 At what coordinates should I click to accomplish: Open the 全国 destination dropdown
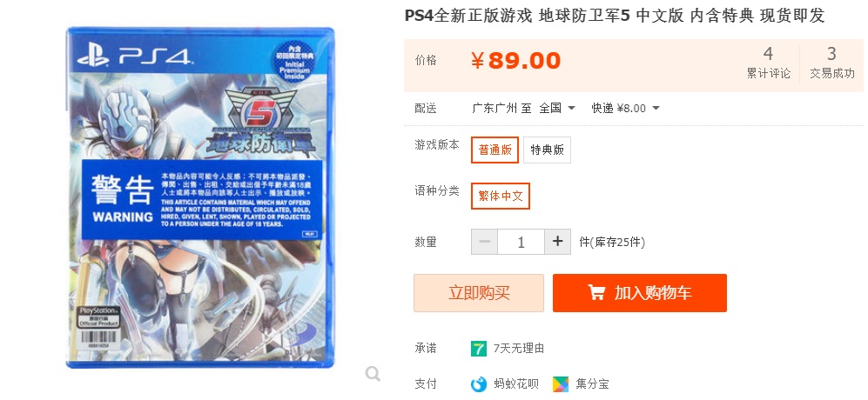pos(557,108)
